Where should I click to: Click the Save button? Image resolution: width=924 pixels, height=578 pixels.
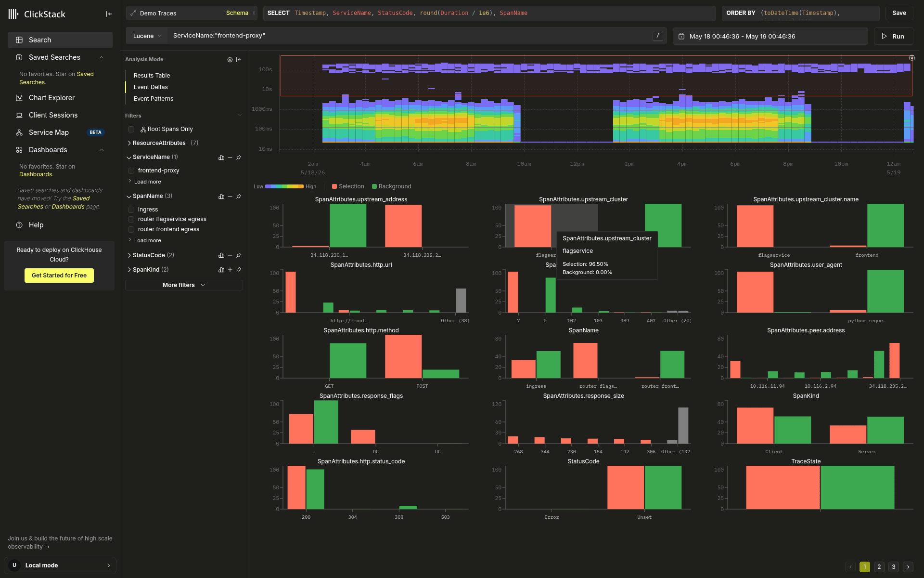point(899,13)
